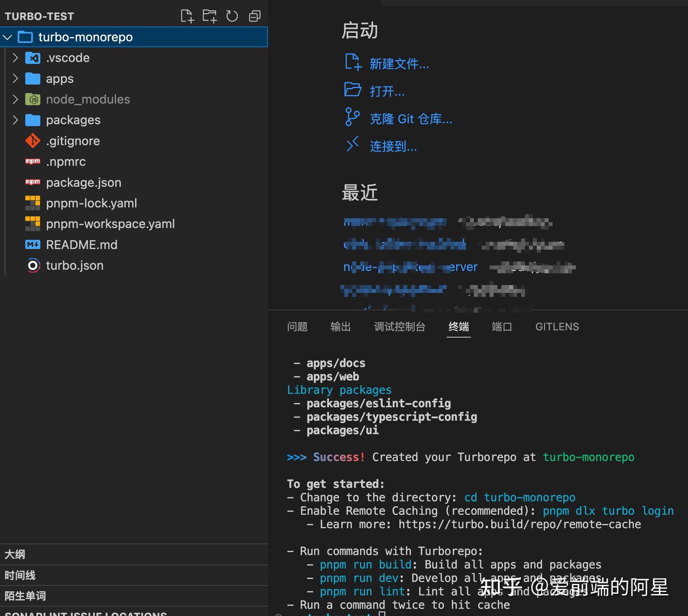
Task: Click the 连接到... link
Action: click(x=393, y=146)
